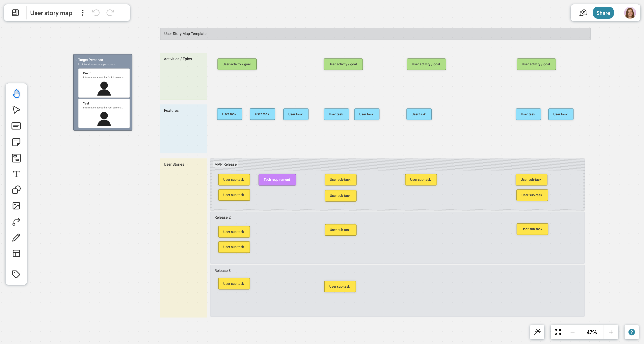Viewport: 644px width, 344px height.
Task: Pick the Connector line tool
Action: (x=16, y=222)
